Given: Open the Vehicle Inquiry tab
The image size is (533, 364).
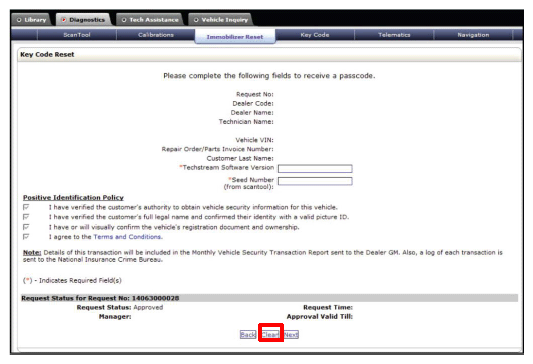Looking at the screenshot, I should tap(220, 20).
